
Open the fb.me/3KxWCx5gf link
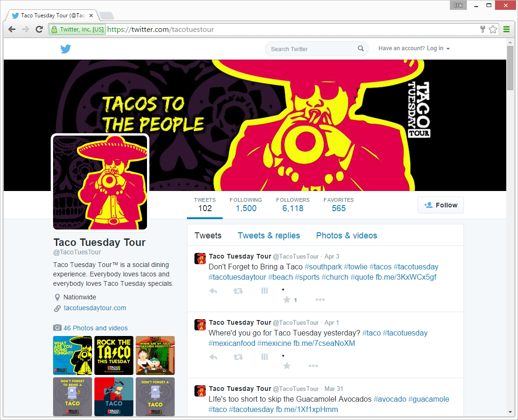click(406, 277)
